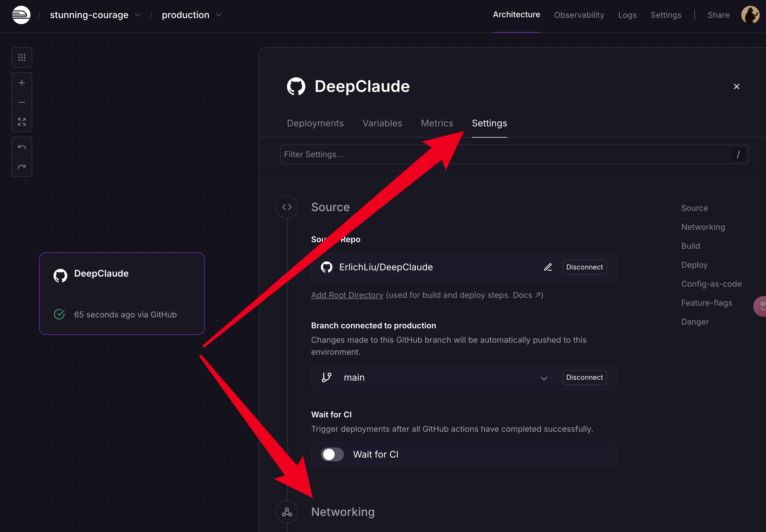766x532 pixels.
Task: Toggle the Wait for CI switch
Action: (x=332, y=455)
